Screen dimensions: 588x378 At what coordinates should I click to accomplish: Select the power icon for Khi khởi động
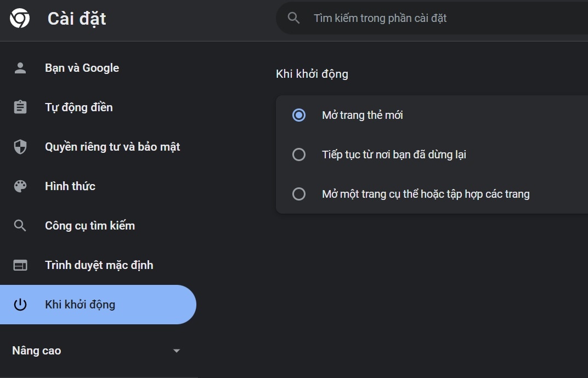(20, 304)
